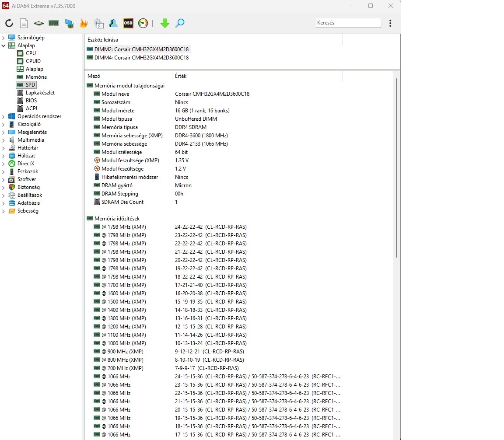Click the user person toolbar icon
Screen dimensions: 504x440
(113, 23)
